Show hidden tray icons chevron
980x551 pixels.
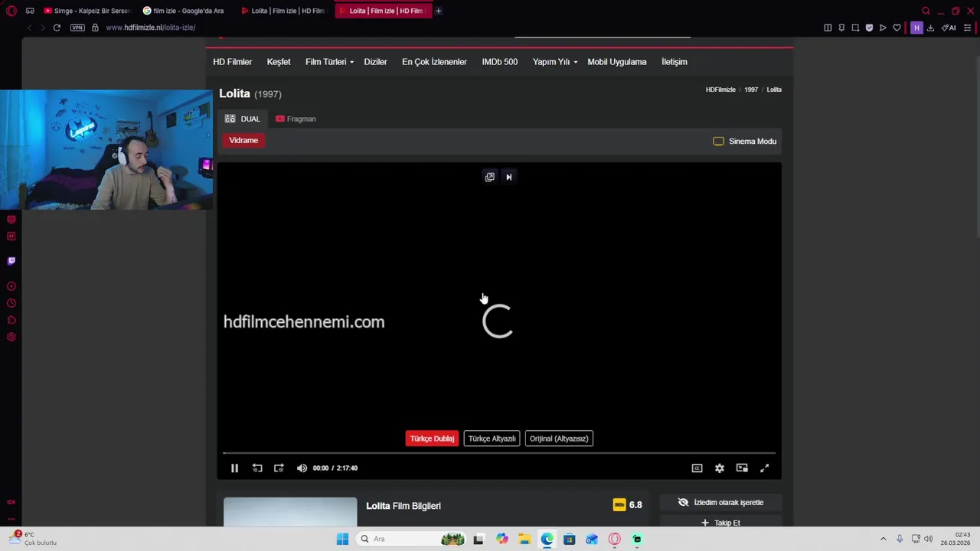click(883, 539)
